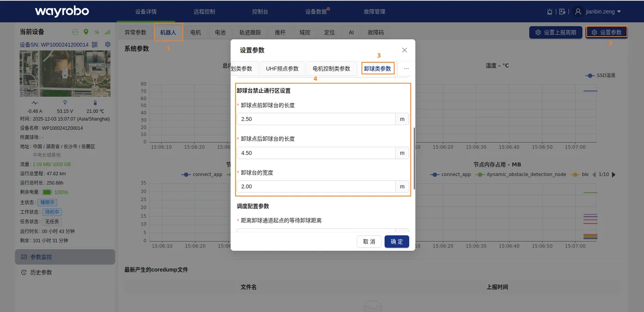This screenshot has width=644, height=312.
Task: Expand more tabs with the ··· button
Action: 406,69
